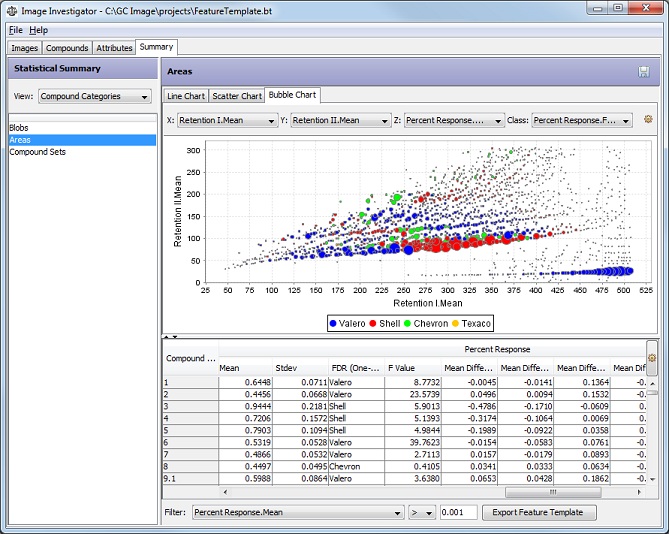The image size is (669, 534).
Task: Click the Valero legend blue swatch
Action: [x=333, y=324]
